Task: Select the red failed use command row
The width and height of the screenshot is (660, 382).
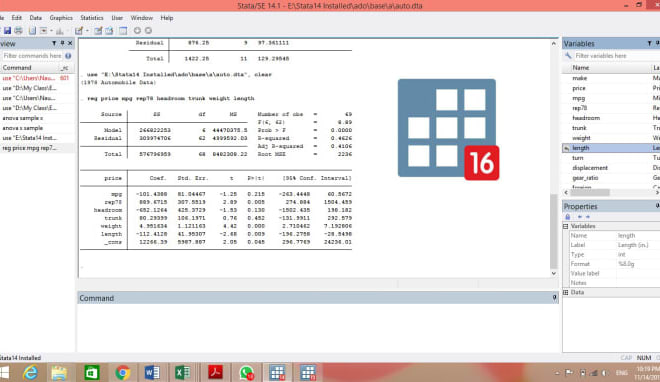Action: pyautogui.click(x=37, y=78)
